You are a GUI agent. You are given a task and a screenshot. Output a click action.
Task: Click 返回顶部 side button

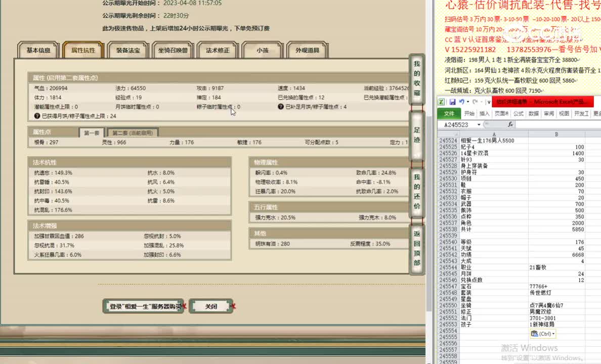[x=417, y=248]
